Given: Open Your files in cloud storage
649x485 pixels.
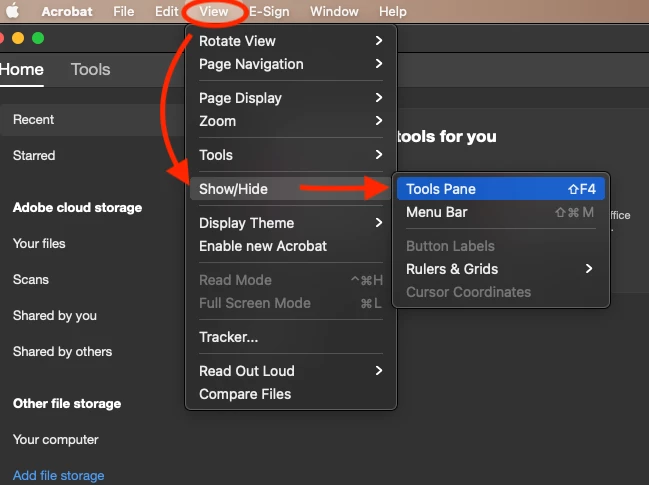Looking at the screenshot, I should [x=39, y=243].
